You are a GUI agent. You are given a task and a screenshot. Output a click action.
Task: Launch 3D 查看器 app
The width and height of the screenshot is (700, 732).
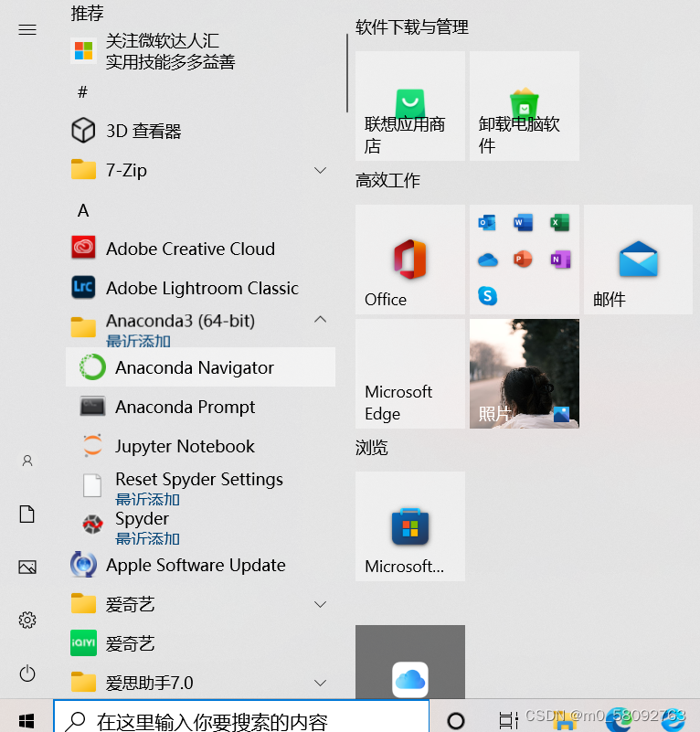[200, 131]
